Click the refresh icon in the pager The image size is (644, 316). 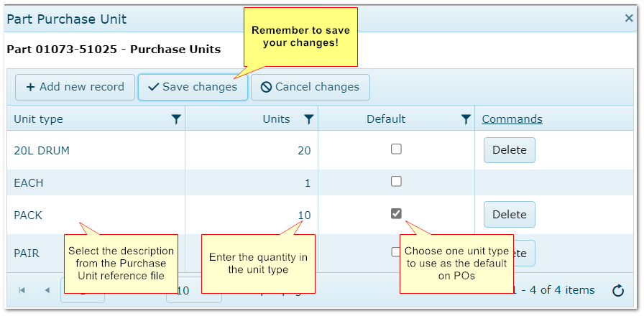tap(617, 290)
